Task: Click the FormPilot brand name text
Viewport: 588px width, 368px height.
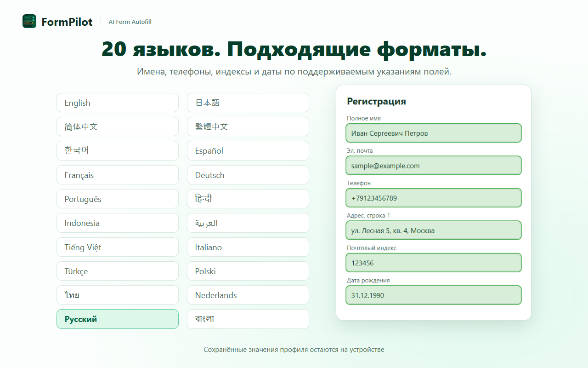Action: [x=67, y=22]
